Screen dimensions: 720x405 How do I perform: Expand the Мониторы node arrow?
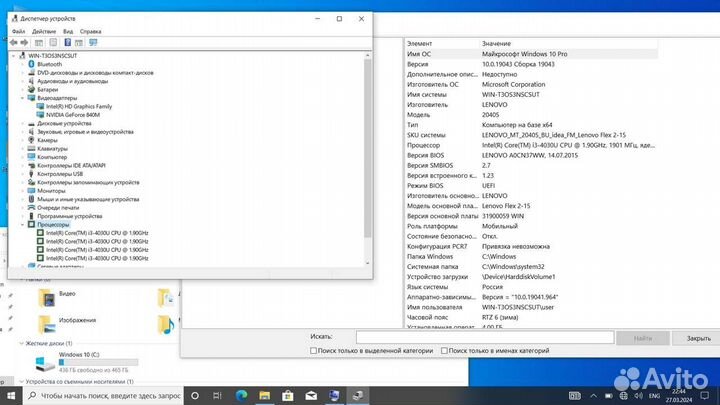(x=22, y=191)
